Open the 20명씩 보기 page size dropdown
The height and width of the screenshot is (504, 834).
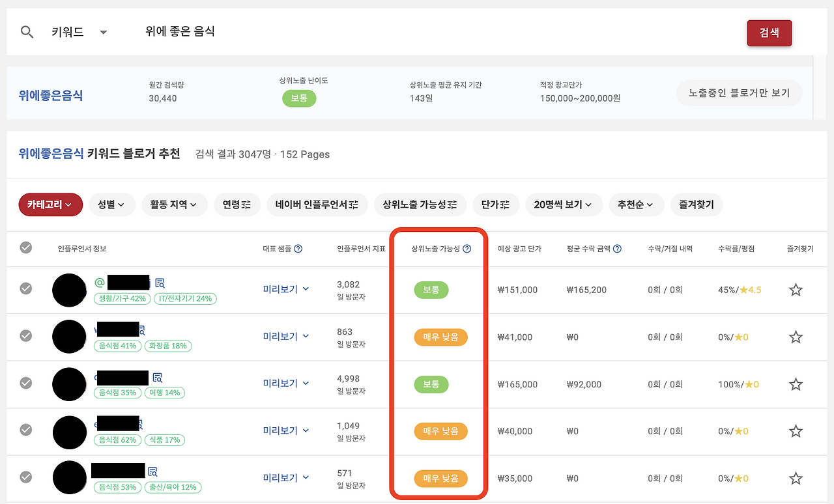(x=564, y=204)
